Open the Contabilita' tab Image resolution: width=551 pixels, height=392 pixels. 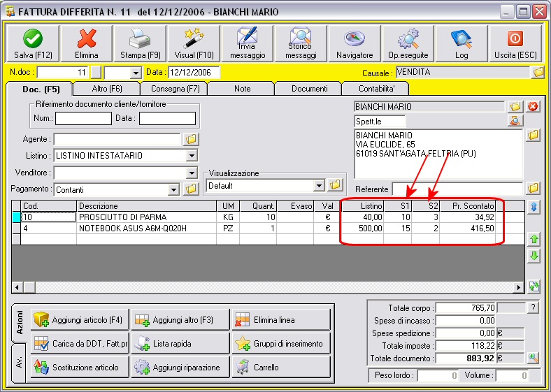(x=376, y=89)
